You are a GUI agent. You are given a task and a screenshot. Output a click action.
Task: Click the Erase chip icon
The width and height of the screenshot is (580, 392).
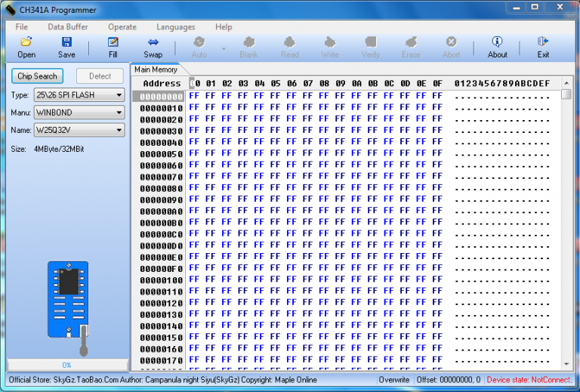411,42
